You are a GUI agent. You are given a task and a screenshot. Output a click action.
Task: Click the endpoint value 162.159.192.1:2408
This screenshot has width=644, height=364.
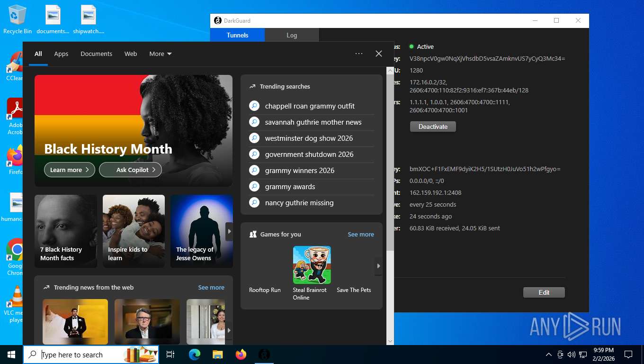click(435, 193)
